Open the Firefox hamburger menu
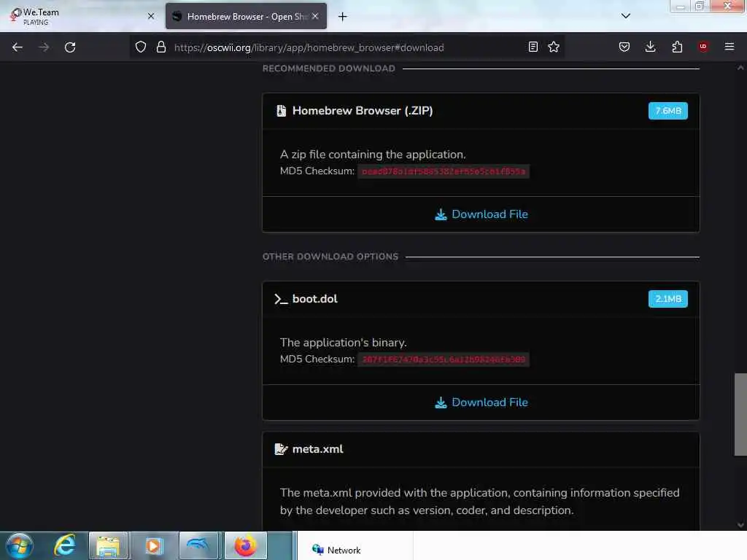This screenshot has height=560, width=747. tap(729, 47)
